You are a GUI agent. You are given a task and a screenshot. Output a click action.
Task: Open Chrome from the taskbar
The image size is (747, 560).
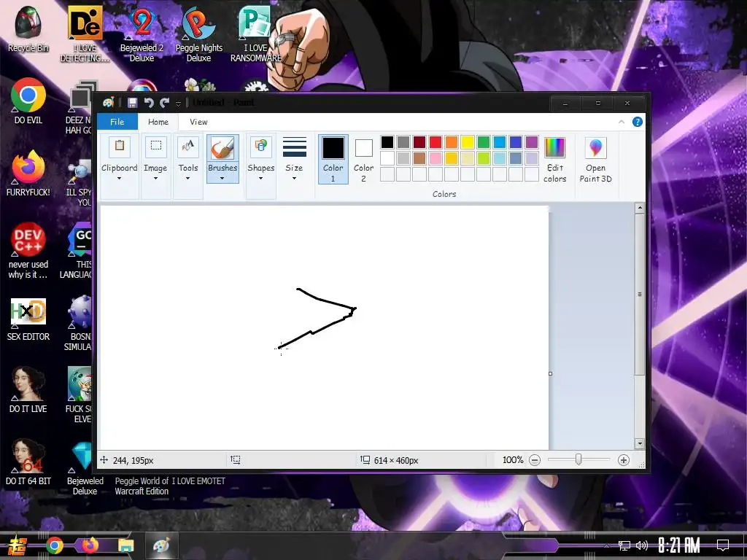[54, 545]
